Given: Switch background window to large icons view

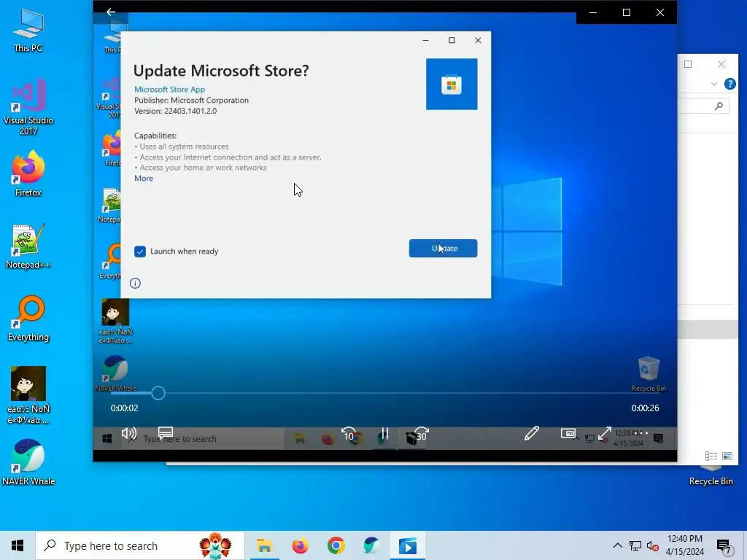Looking at the screenshot, I should coord(727,456).
